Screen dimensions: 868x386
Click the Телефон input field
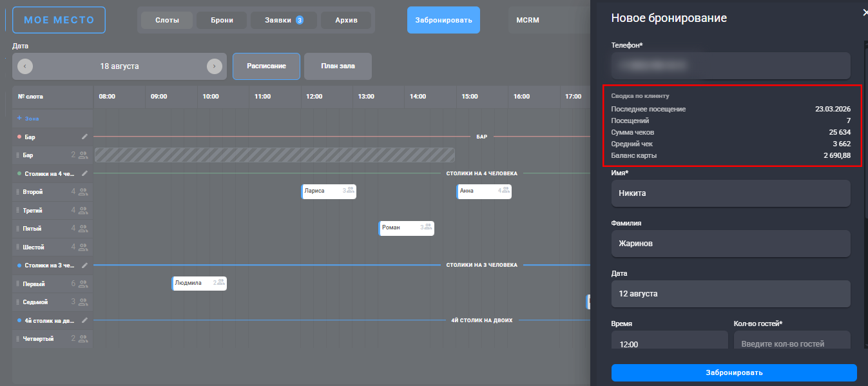click(731, 65)
